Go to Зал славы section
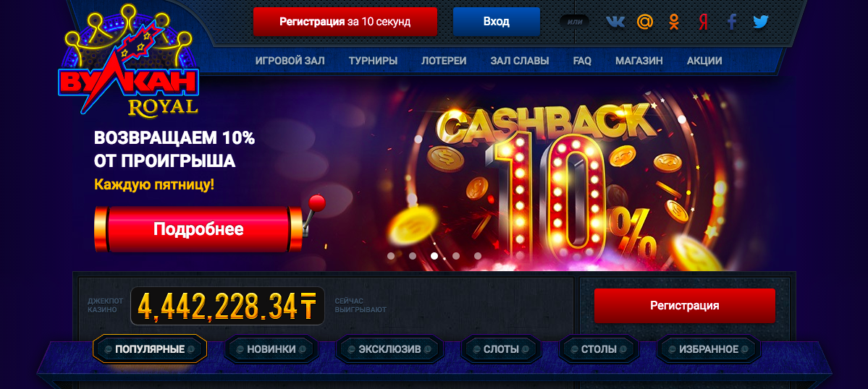 pos(520,61)
